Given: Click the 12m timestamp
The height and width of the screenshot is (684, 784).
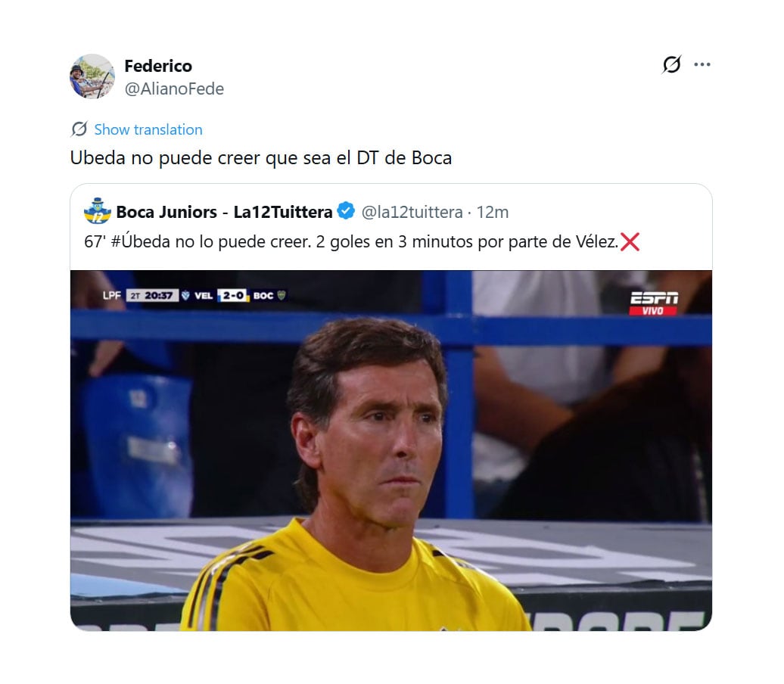Looking at the screenshot, I should point(493,212).
